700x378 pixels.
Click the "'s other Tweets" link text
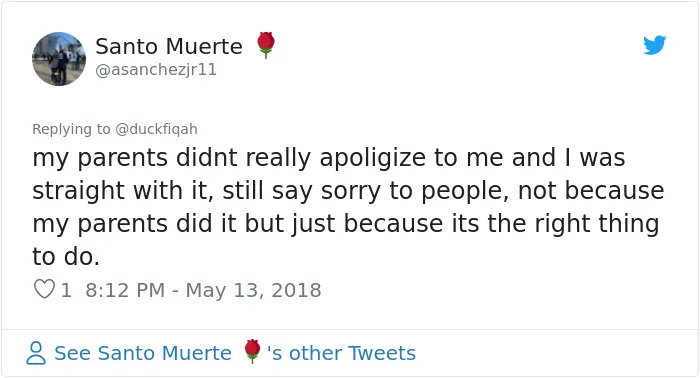point(342,353)
